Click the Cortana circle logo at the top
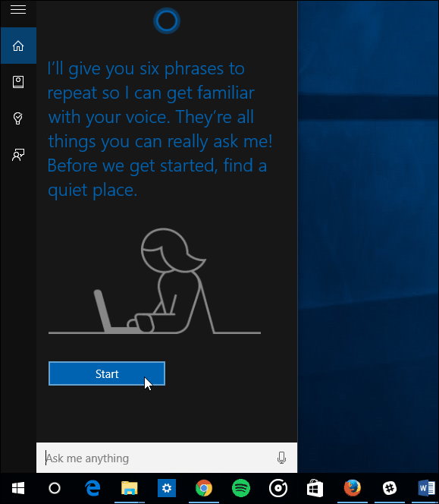The width and height of the screenshot is (439, 504). tap(167, 21)
